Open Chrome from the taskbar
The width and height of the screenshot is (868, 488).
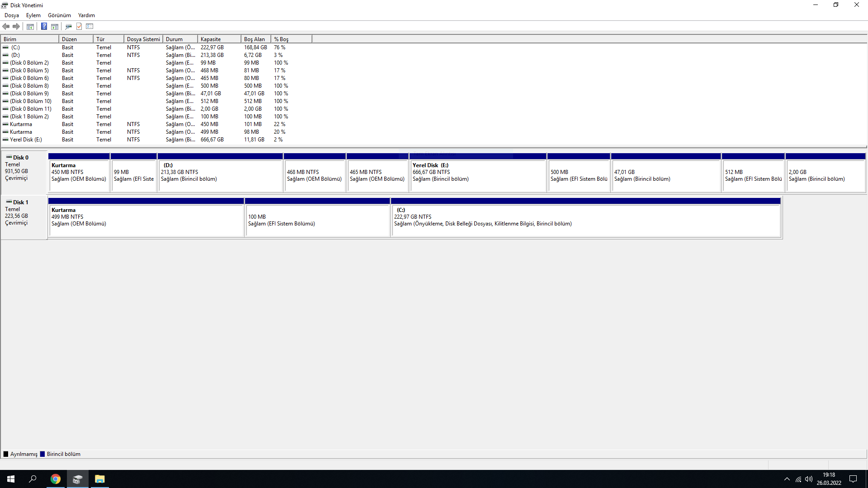tap(56, 479)
